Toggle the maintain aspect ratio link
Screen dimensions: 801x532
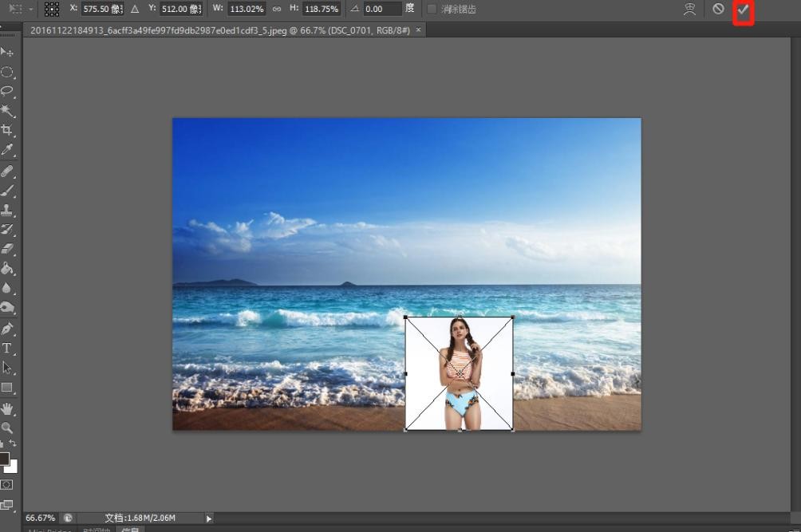(277, 10)
